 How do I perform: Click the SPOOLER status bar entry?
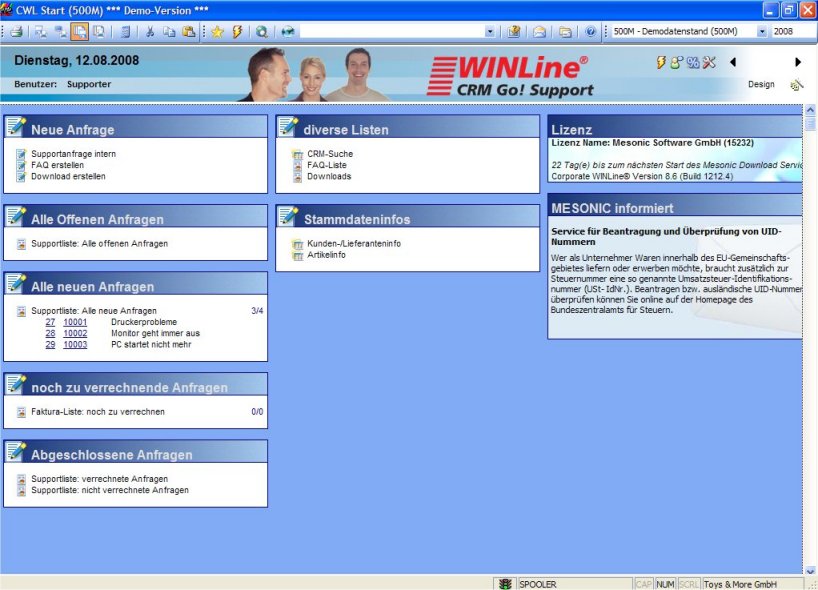(x=538, y=584)
